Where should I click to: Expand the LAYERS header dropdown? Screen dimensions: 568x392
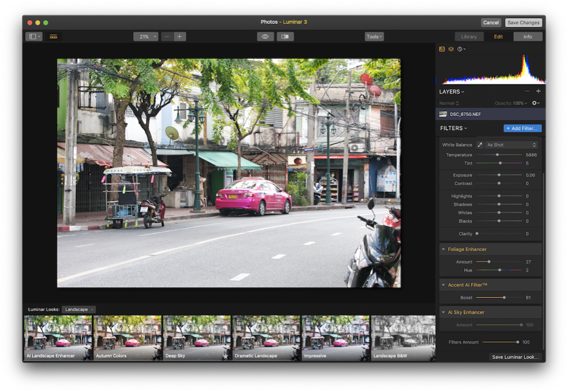click(452, 92)
